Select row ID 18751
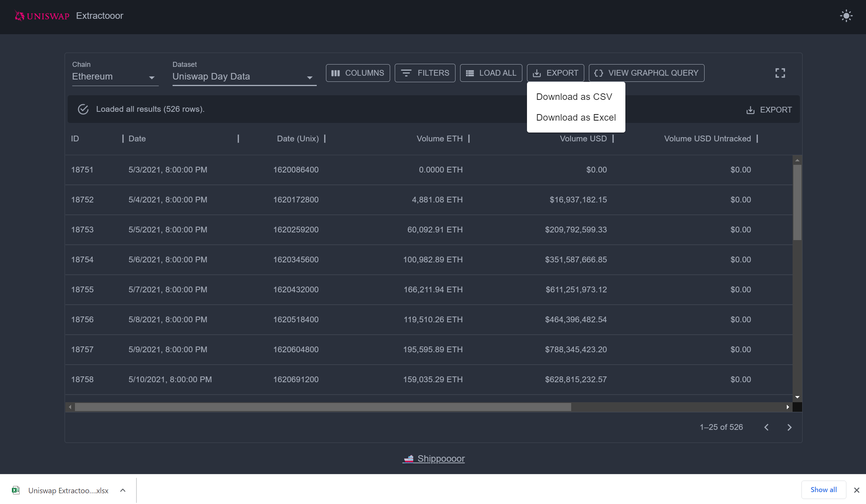 pyautogui.click(x=82, y=170)
